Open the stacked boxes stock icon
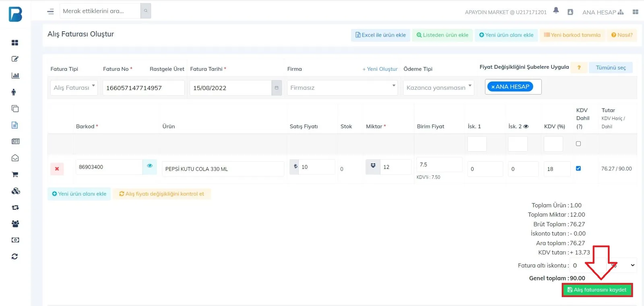This screenshot has height=306, width=644. (x=16, y=191)
